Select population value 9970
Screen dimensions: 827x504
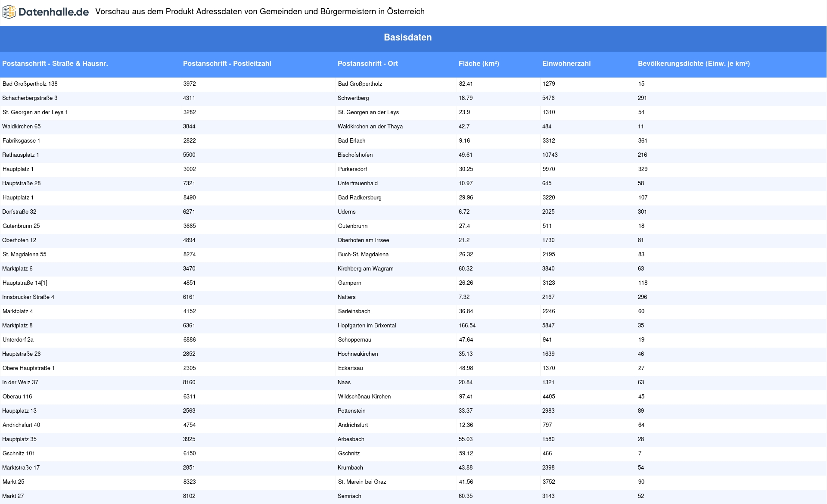[549, 169]
